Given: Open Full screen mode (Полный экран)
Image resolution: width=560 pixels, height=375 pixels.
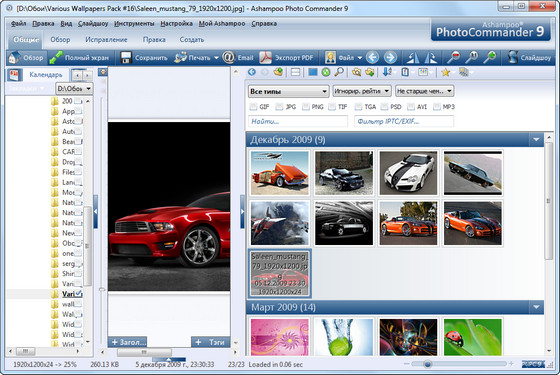Looking at the screenshot, I should 79,58.
